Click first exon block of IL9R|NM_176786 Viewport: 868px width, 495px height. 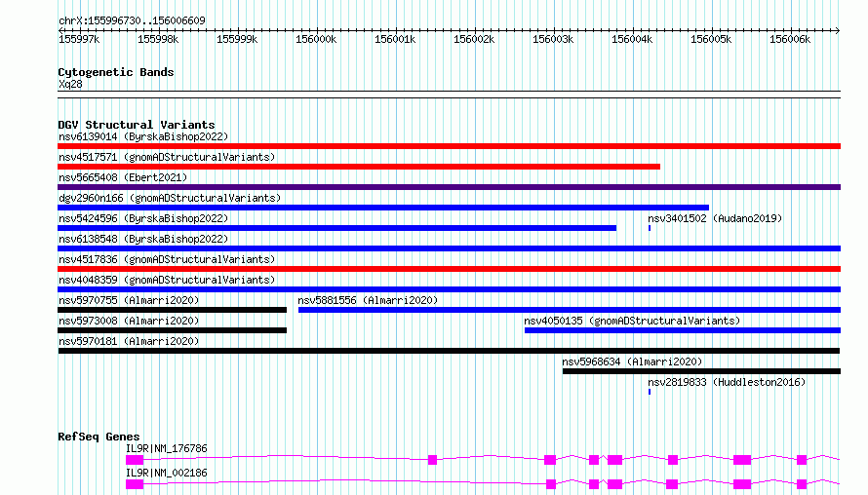[x=135, y=460]
